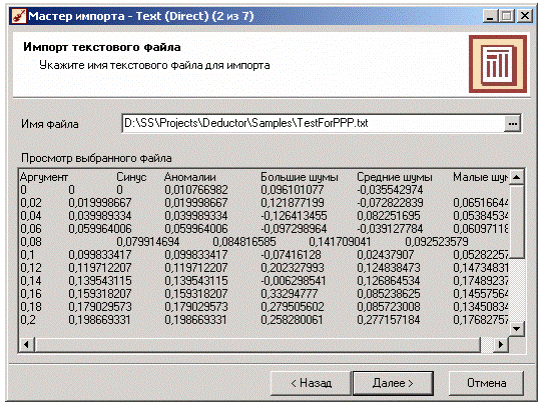Viewport: 543px width, 403px height.
Task: Cancel the wizard with Отмена
Action: (x=486, y=383)
